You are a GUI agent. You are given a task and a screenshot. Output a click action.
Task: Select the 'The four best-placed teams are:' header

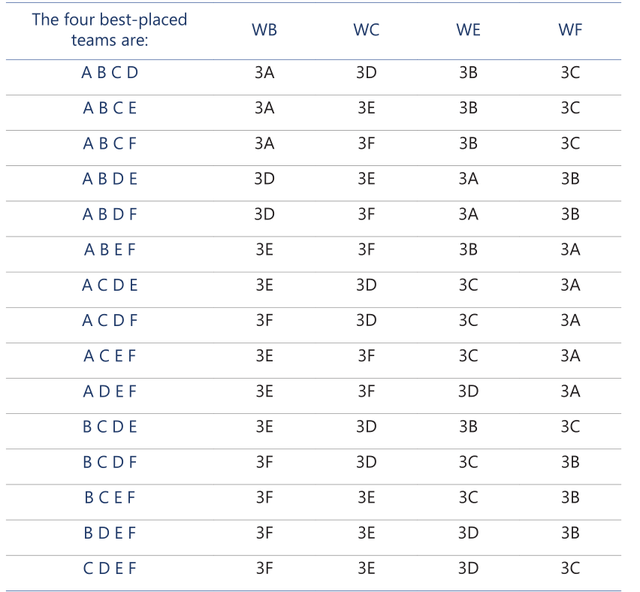coord(109,30)
